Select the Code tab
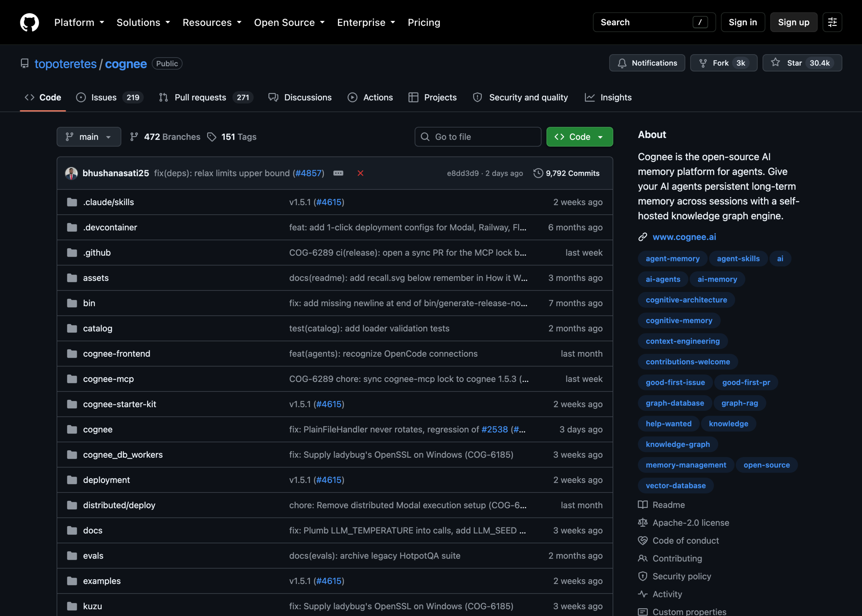 pyautogui.click(x=43, y=97)
